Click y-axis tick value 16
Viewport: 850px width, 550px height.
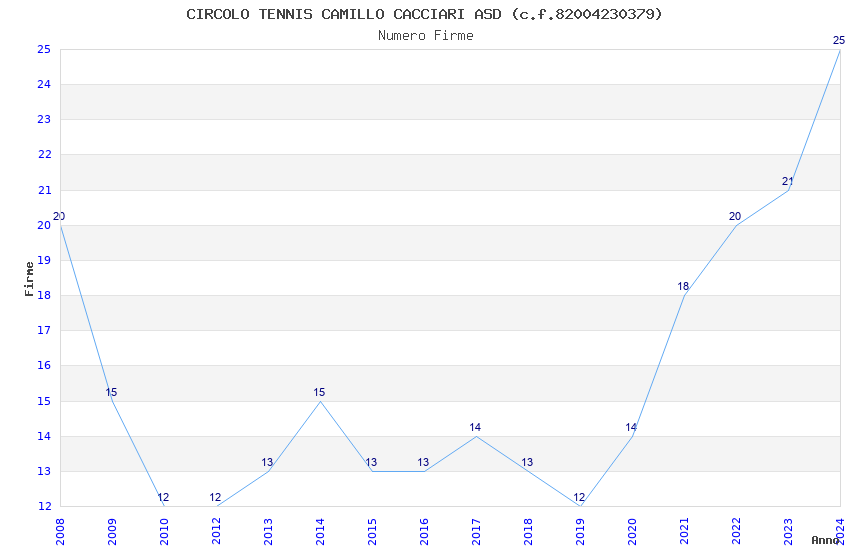[x=44, y=365]
